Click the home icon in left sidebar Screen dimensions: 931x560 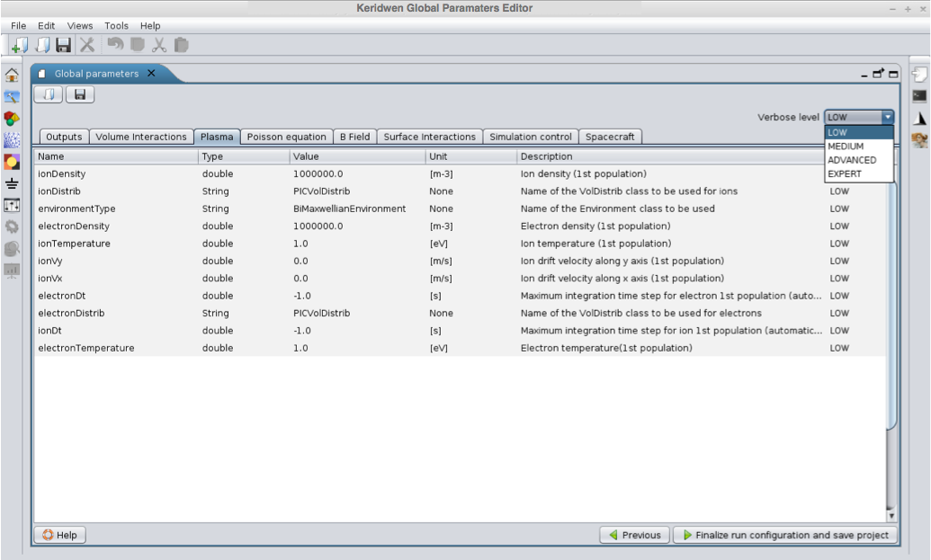[12, 76]
